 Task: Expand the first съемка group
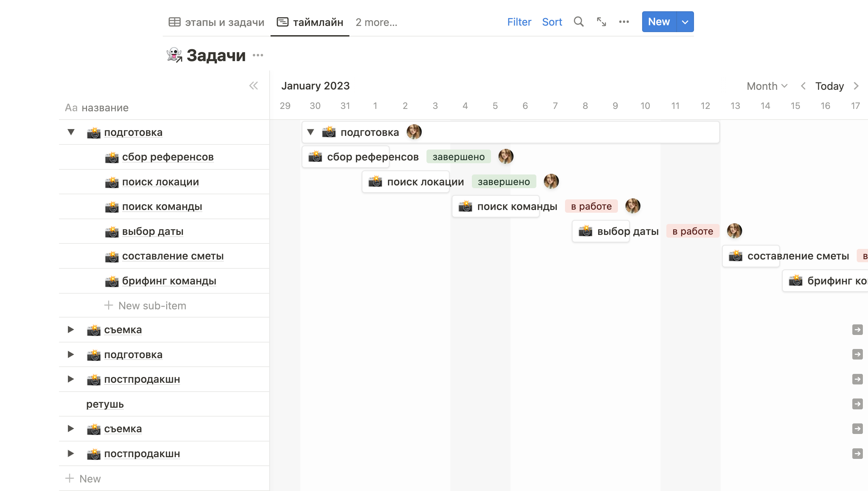click(71, 329)
